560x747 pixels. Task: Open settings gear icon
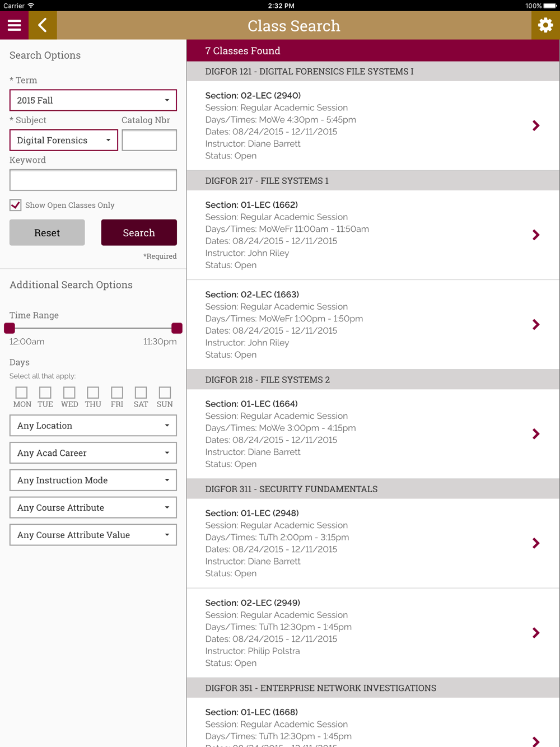coord(545,25)
